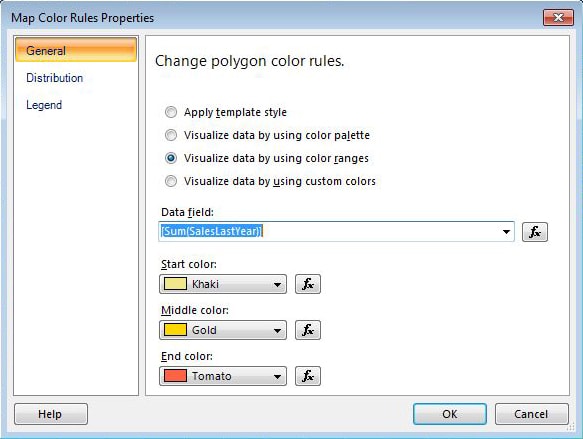Switch to the Legend page
Screen dimensions: 583x439
tap(44, 105)
